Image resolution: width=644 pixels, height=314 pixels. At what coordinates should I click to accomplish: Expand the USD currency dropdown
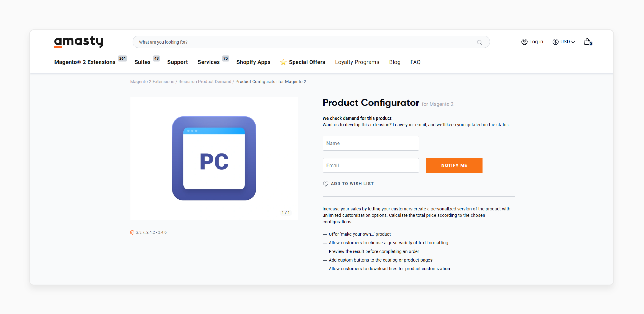pos(567,42)
